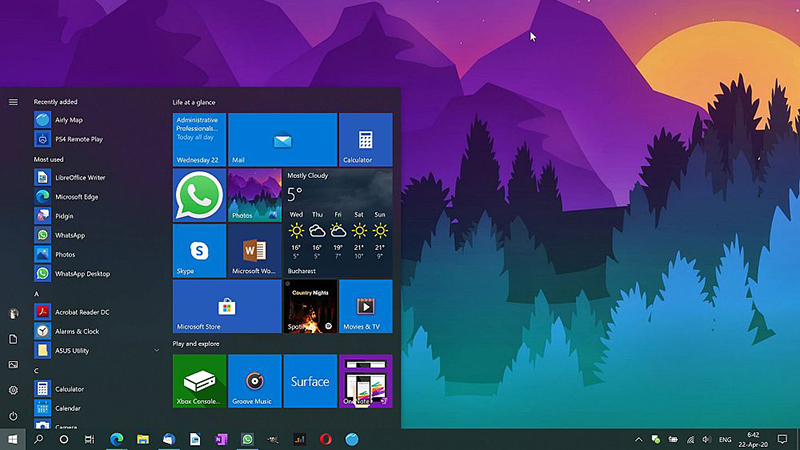Open the Surface tile
Image resolution: width=800 pixels, height=450 pixels.
pos(310,381)
